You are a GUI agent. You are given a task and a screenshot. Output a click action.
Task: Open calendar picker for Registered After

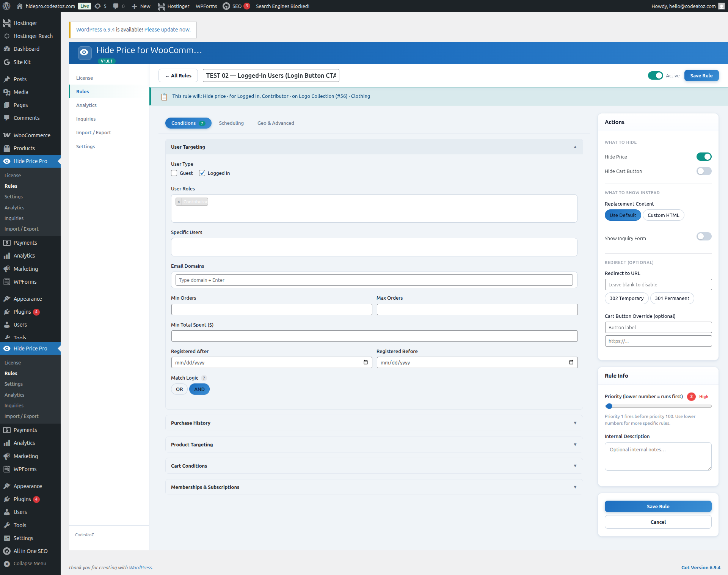366,362
